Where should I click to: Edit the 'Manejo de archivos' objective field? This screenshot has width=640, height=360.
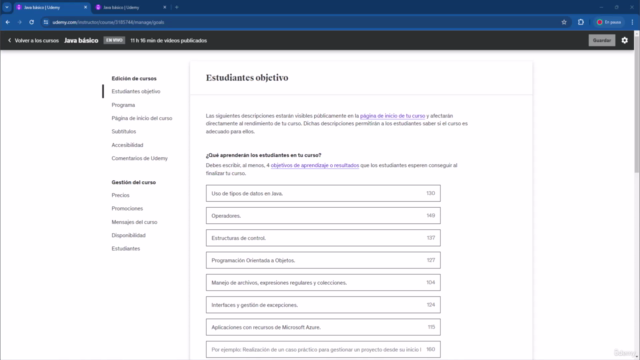pyautogui.click(x=323, y=282)
